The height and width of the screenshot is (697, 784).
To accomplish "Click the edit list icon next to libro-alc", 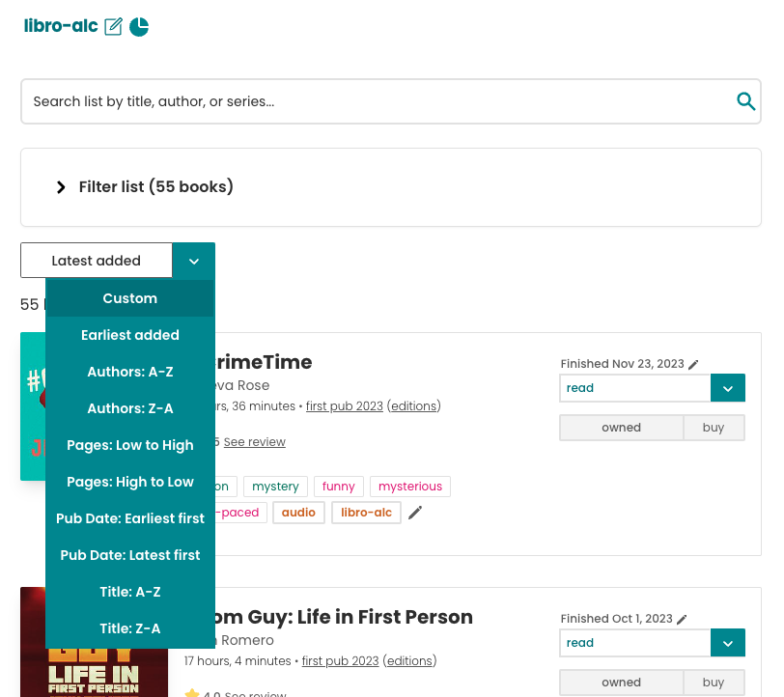I will [x=113, y=26].
